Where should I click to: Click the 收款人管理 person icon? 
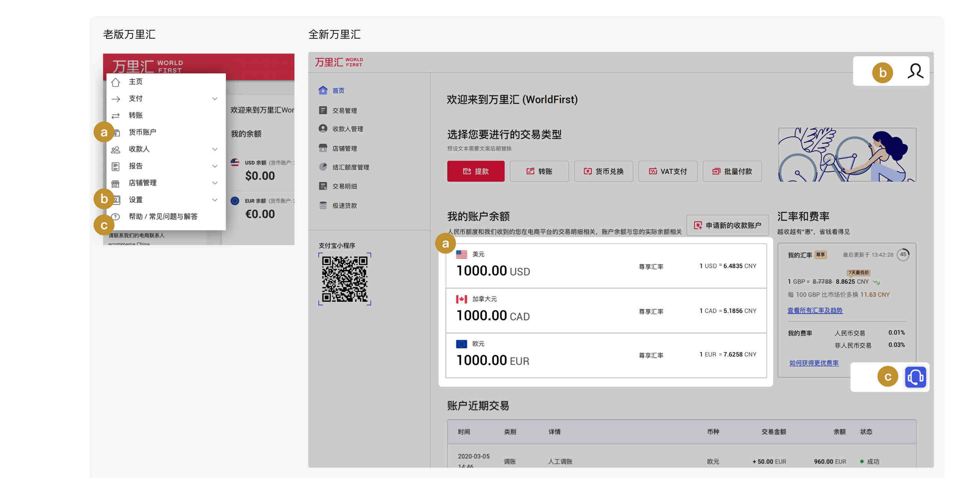click(323, 129)
